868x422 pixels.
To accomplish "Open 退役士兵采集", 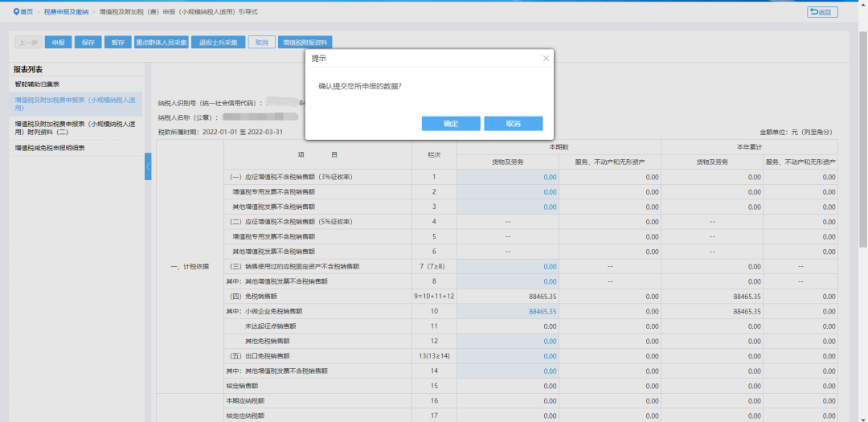I will (219, 43).
